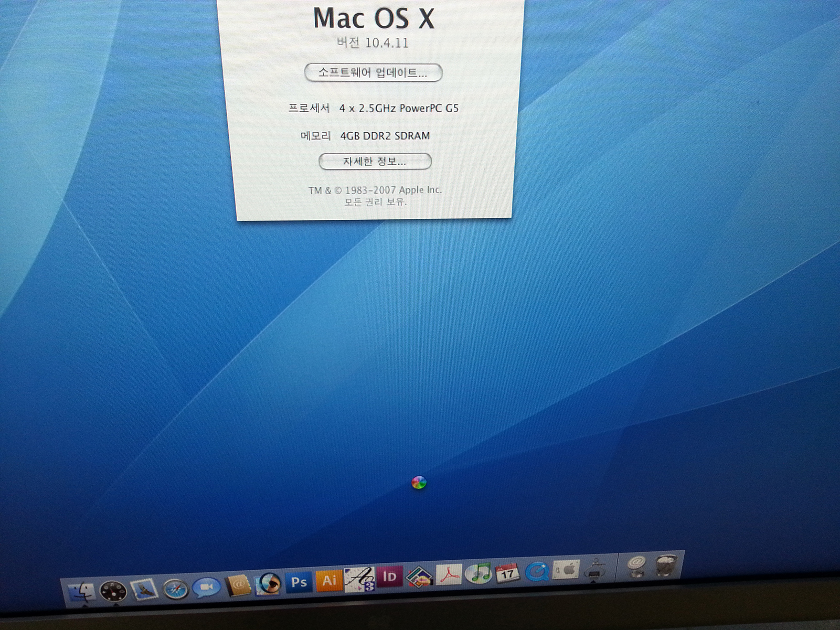Launch Safari compass icon
The image size is (840, 630).
pyautogui.click(x=175, y=589)
